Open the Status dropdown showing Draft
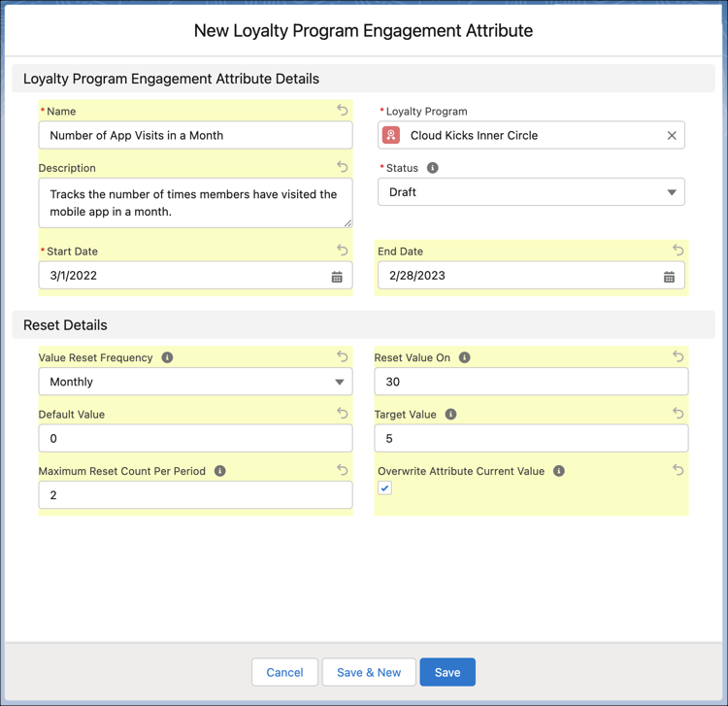Viewport: 728px width, 706px height. pyautogui.click(x=531, y=192)
